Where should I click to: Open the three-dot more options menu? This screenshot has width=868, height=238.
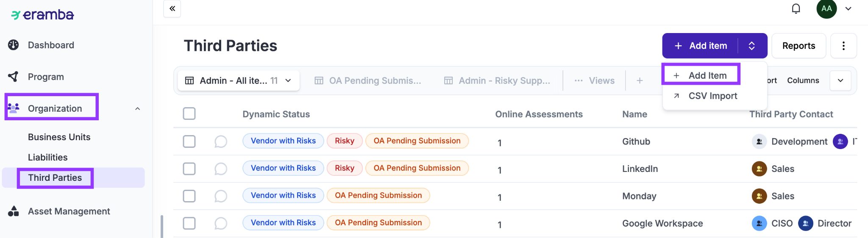843,46
